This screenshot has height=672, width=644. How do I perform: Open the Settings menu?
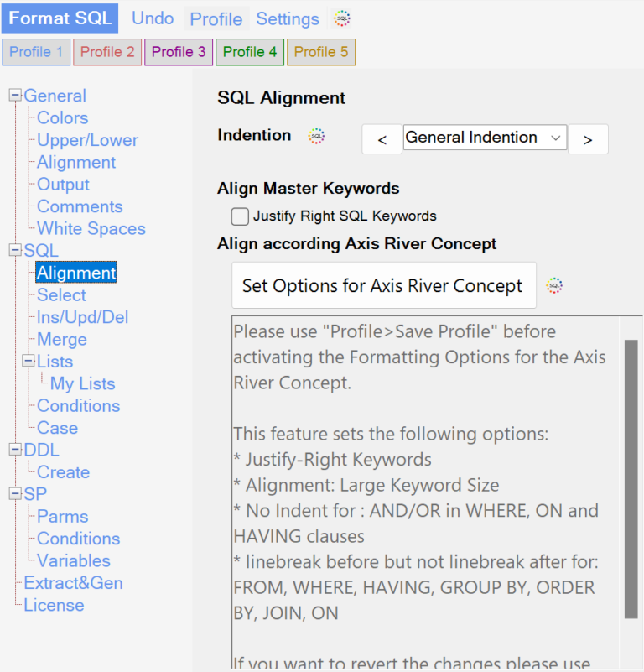[x=288, y=18]
